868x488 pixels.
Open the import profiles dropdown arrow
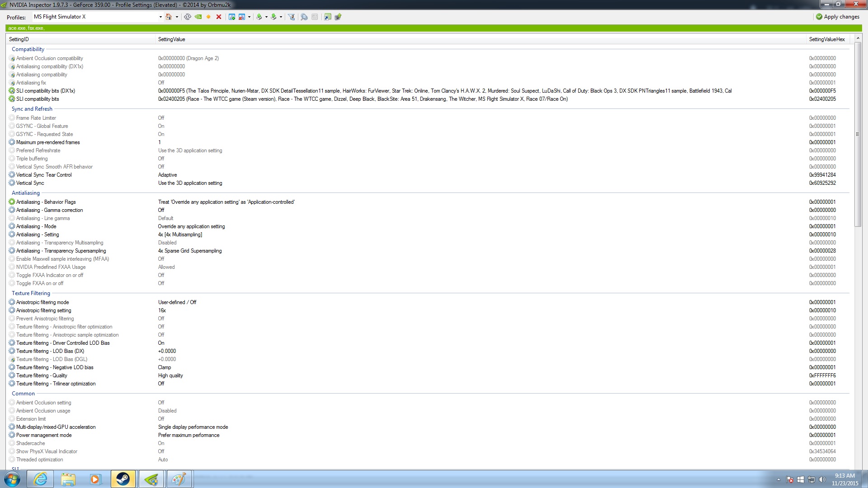pyautogui.click(x=281, y=17)
